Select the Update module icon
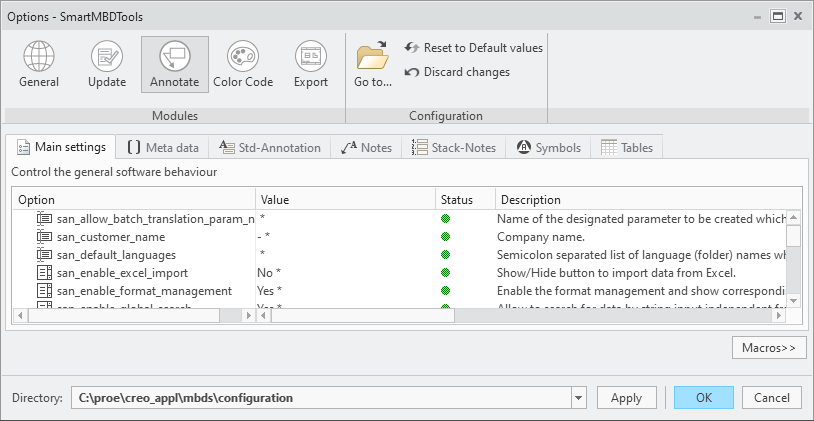 [x=107, y=65]
